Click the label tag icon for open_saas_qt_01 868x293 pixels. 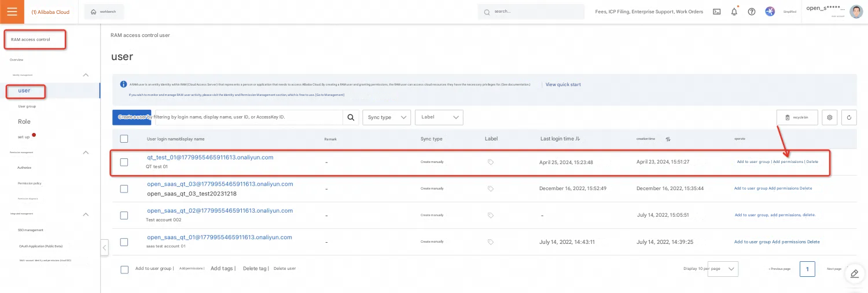click(x=491, y=242)
